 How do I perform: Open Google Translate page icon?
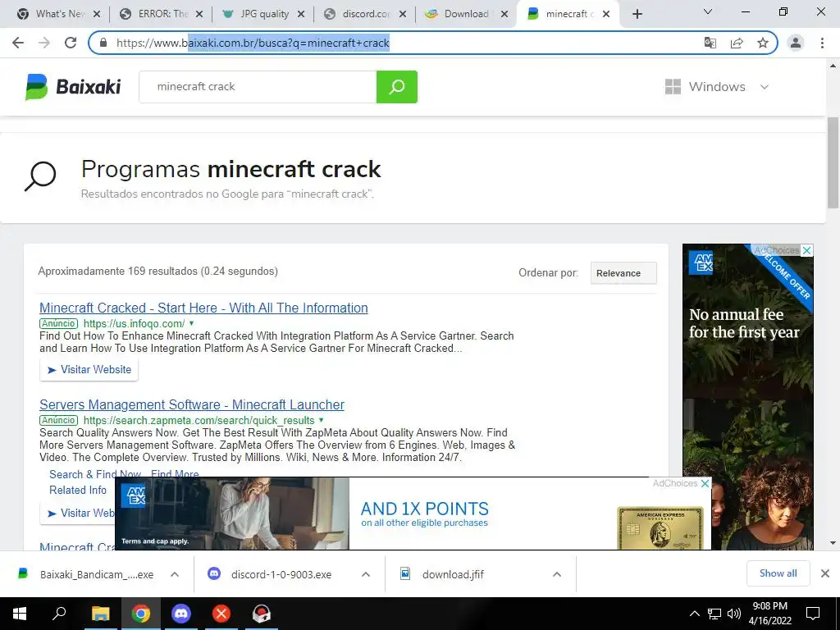tap(710, 43)
